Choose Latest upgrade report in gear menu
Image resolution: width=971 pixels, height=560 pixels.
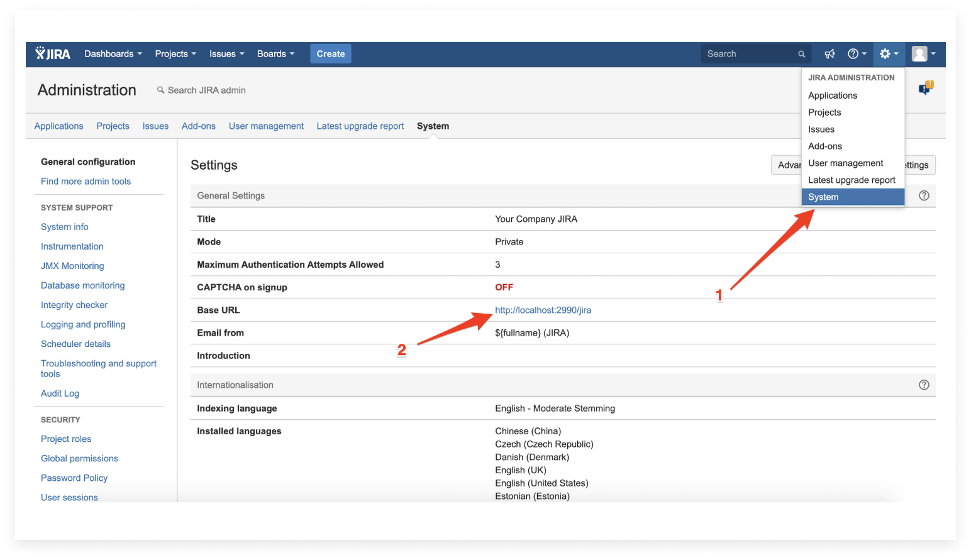pos(853,180)
